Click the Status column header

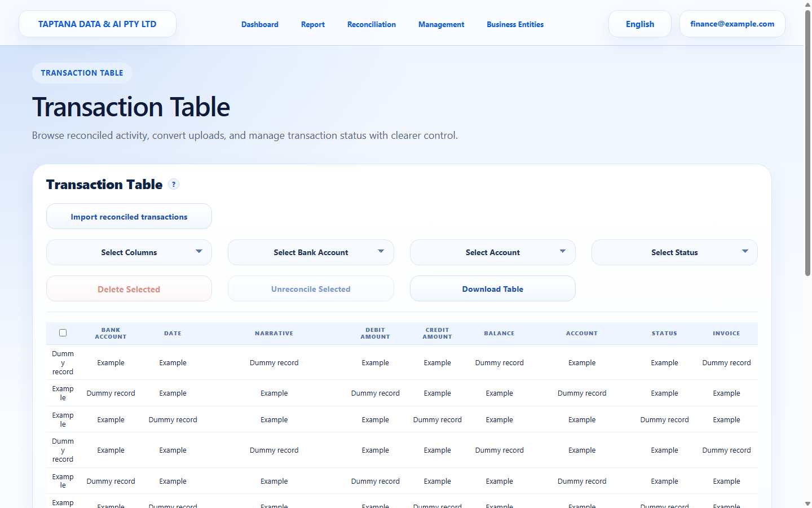pos(665,333)
